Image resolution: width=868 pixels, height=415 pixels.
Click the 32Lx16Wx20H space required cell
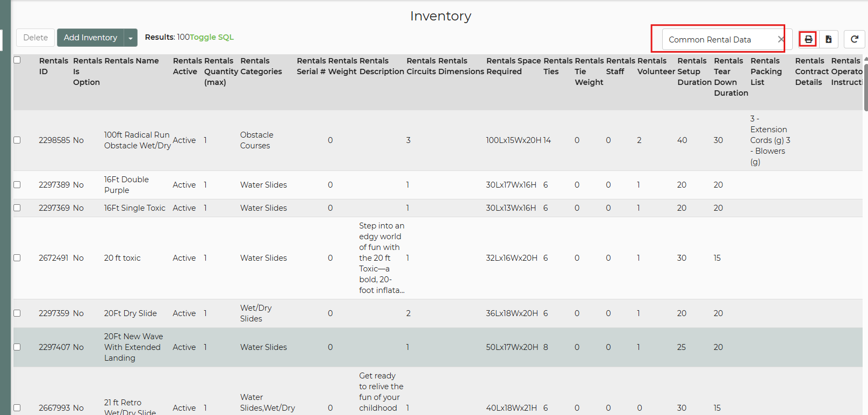[x=512, y=258]
